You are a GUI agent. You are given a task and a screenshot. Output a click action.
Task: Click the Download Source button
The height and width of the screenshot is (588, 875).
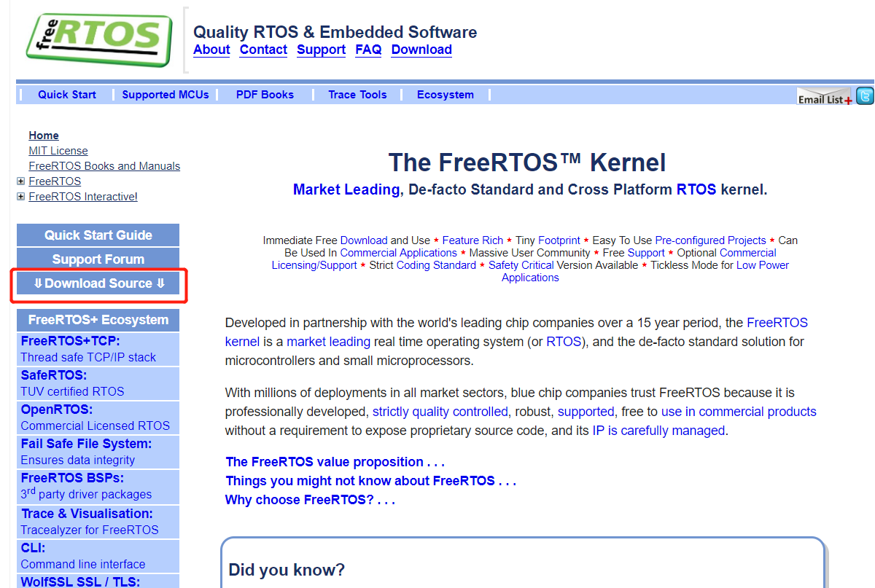coord(98,283)
